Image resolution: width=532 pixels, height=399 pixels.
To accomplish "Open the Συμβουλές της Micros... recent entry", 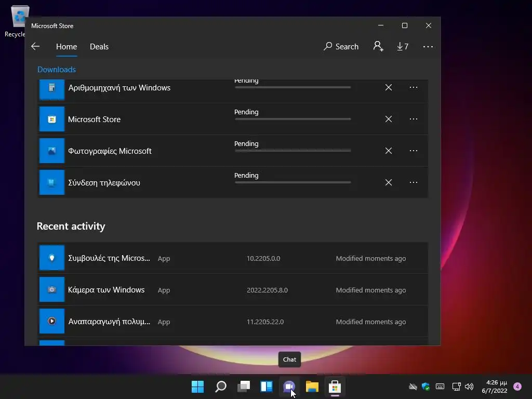I will coord(232,258).
